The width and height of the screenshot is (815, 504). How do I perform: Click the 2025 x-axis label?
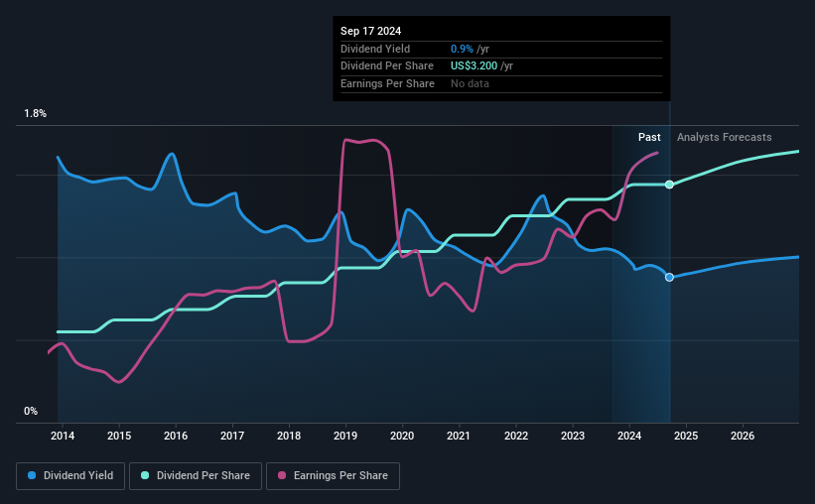pos(686,436)
